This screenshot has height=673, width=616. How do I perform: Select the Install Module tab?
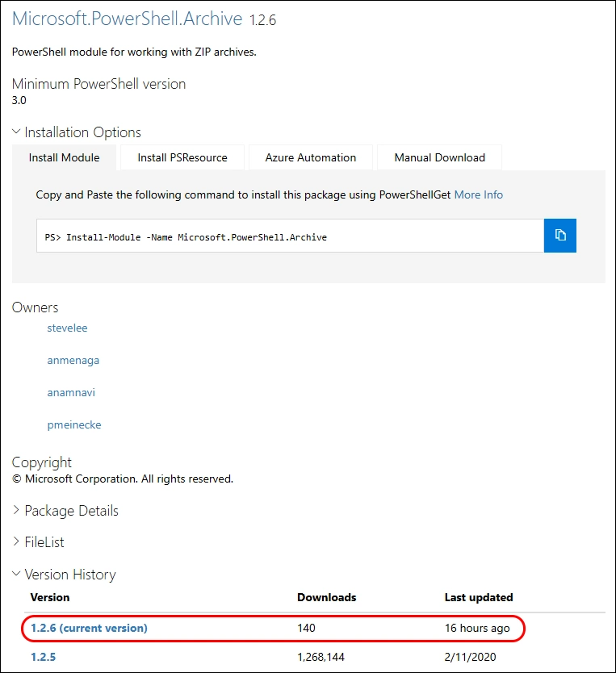pos(64,157)
